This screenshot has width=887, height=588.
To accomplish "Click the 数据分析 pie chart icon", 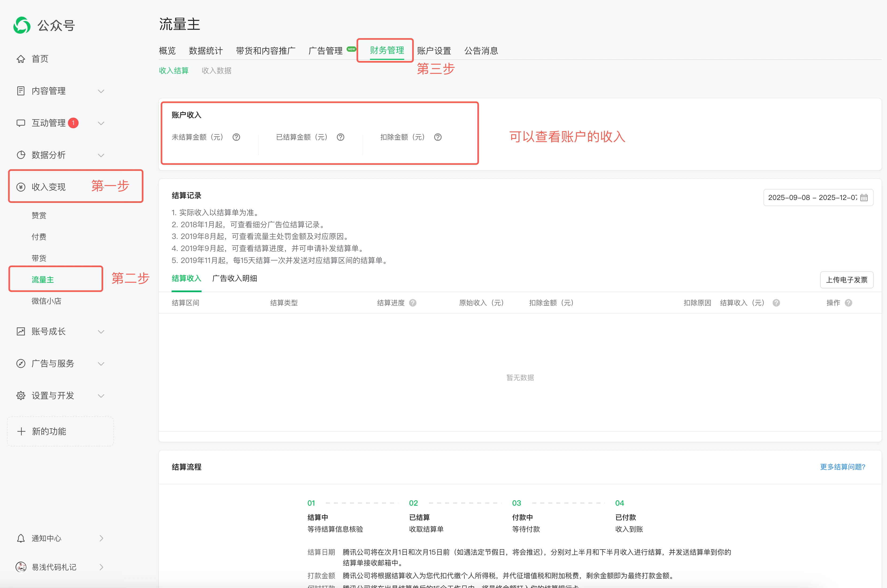I will click(21, 155).
